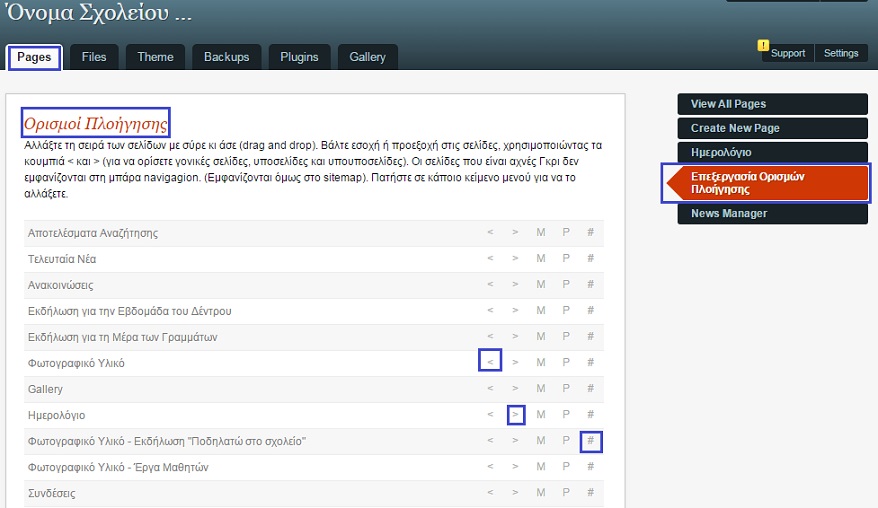Screen dimensions: 878x508
Task: Click the > indent icon for Ημερολόγιο row
Action: pos(516,414)
